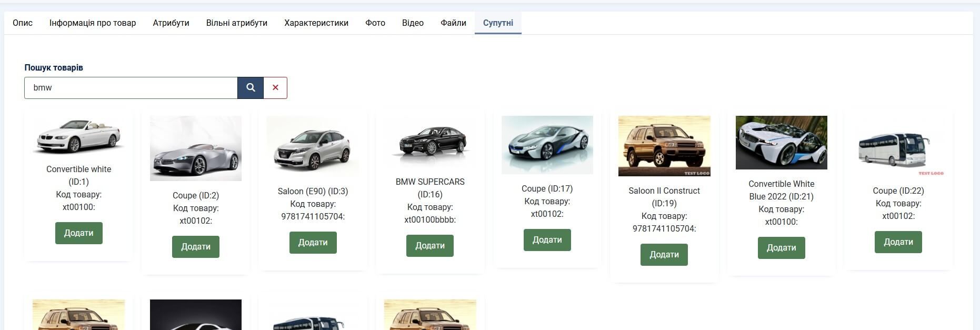The image size is (980, 330).
Task: Click the Convertible White Blue 2022 image
Action: click(782, 143)
